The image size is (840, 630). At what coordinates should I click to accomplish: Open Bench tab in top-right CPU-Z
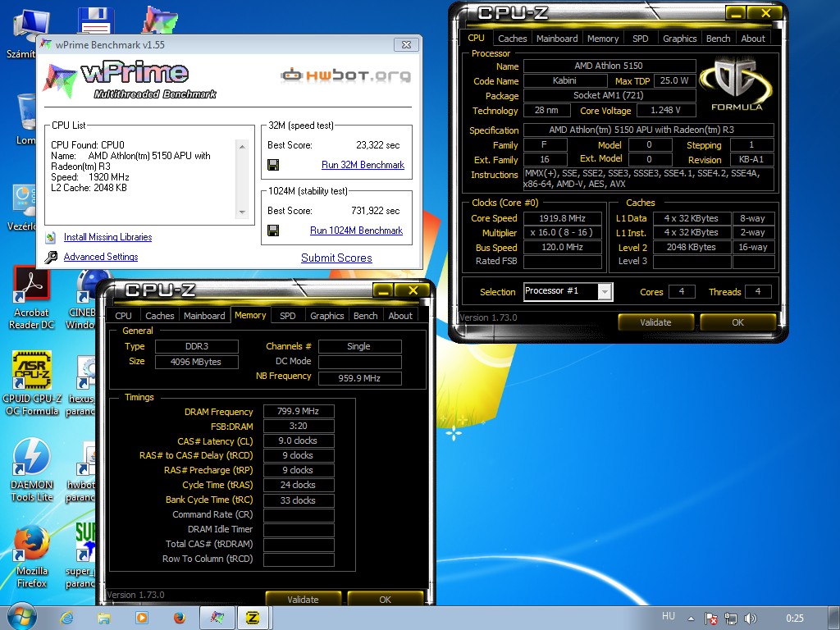718,39
